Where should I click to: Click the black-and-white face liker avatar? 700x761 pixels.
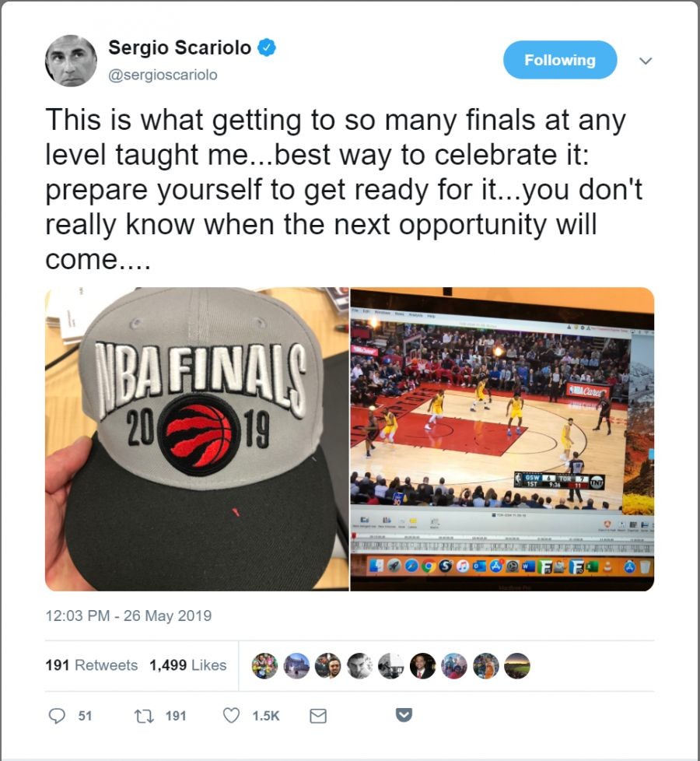(x=359, y=665)
